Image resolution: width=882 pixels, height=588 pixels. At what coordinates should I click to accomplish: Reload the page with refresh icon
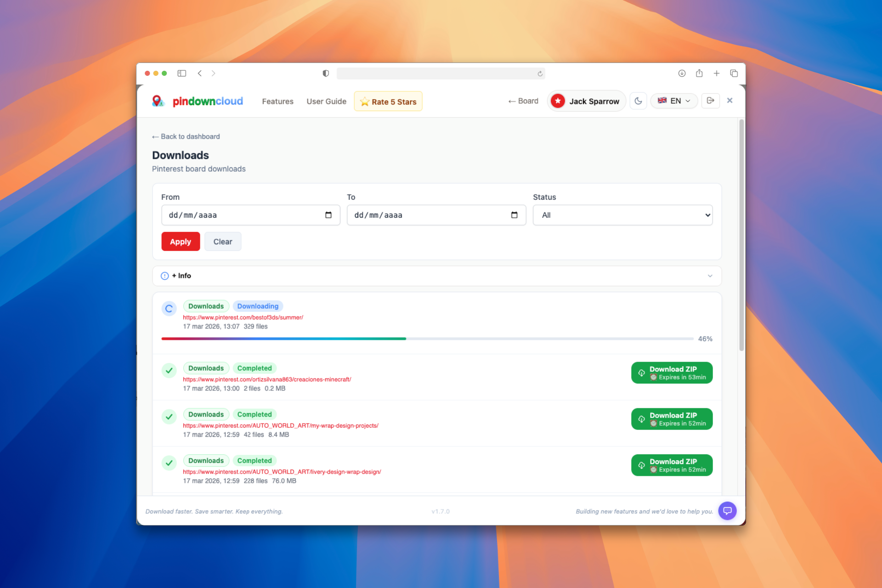pos(540,73)
